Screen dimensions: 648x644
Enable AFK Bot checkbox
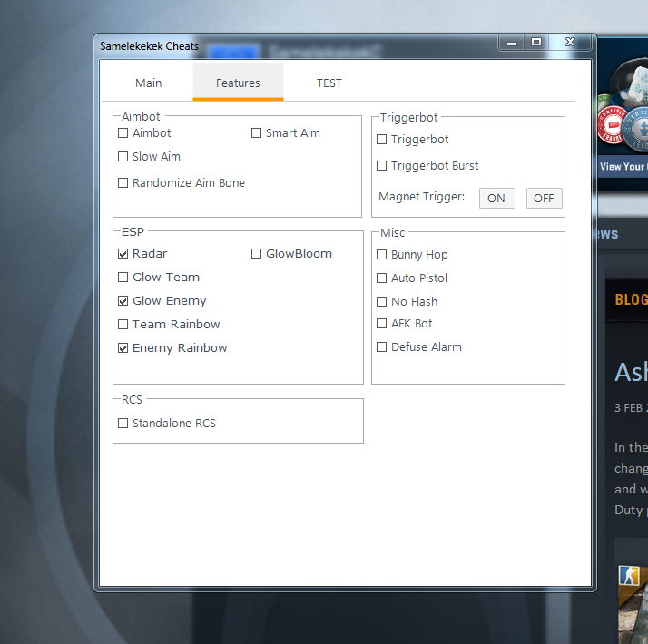coord(382,324)
